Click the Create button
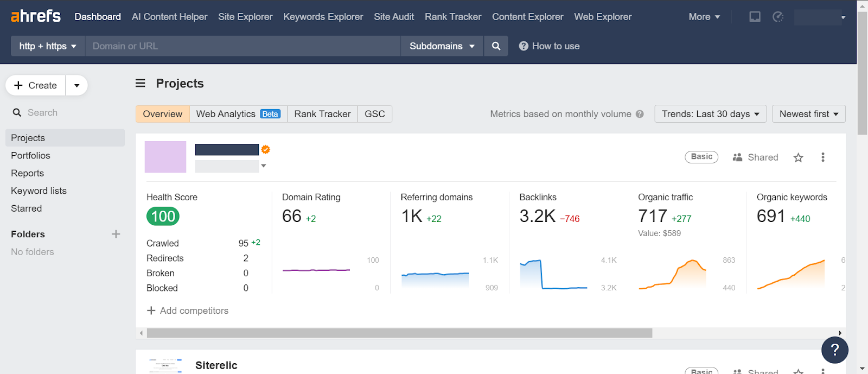The height and width of the screenshot is (374, 868). [36, 85]
